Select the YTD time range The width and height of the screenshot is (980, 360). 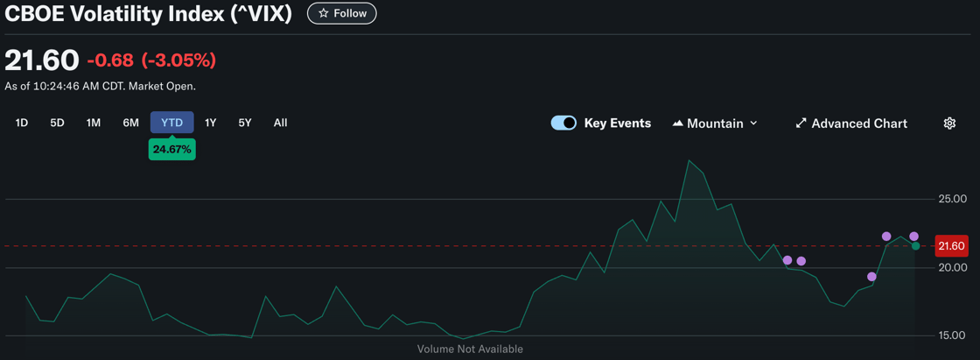[171, 123]
